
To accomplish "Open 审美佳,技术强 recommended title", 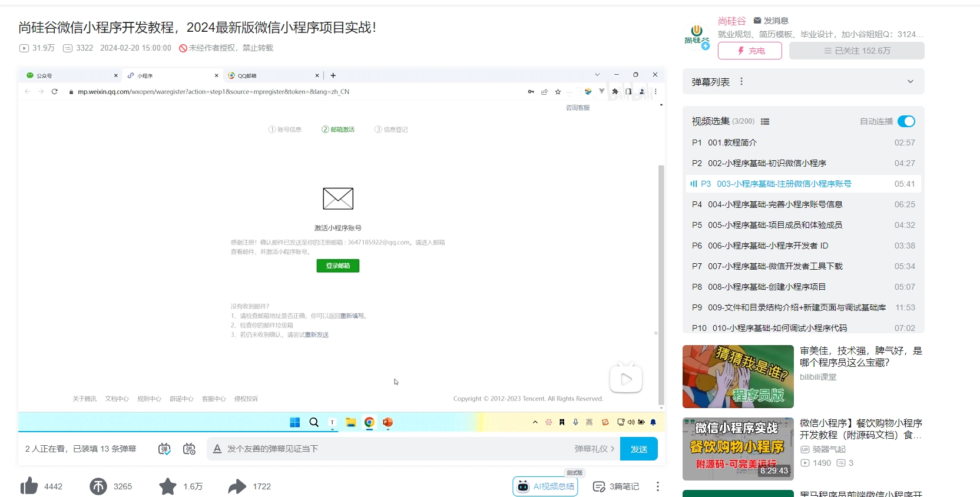I will pyautogui.click(x=861, y=356).
